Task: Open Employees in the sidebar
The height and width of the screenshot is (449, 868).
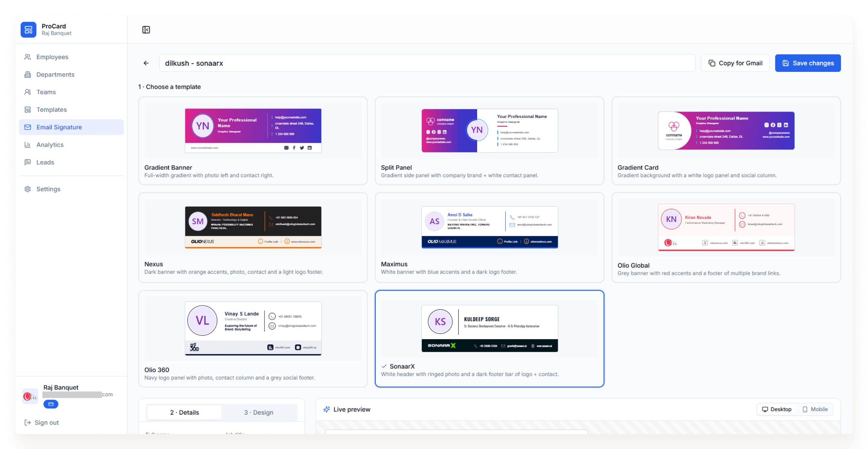Action: pos(71,57)
